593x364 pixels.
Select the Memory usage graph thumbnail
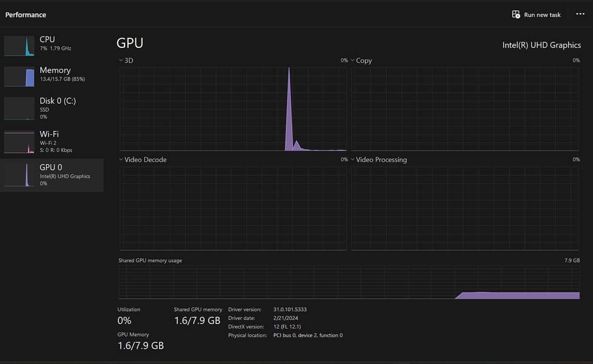coord(19,77)
